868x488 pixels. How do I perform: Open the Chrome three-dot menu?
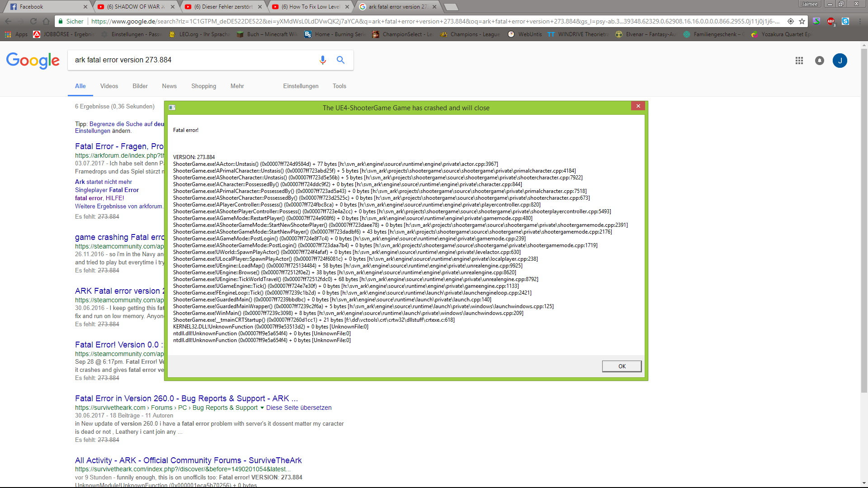pyautogui.click(x=860, y=21)
